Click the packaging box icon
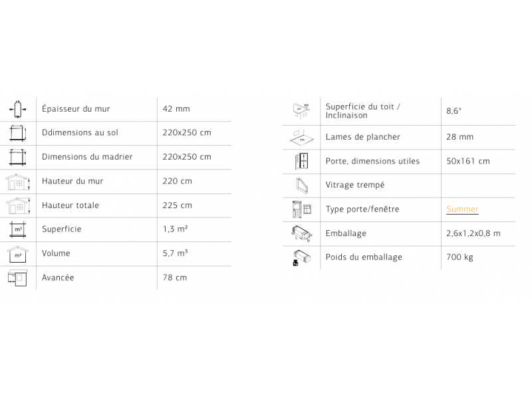 point(302,234)
